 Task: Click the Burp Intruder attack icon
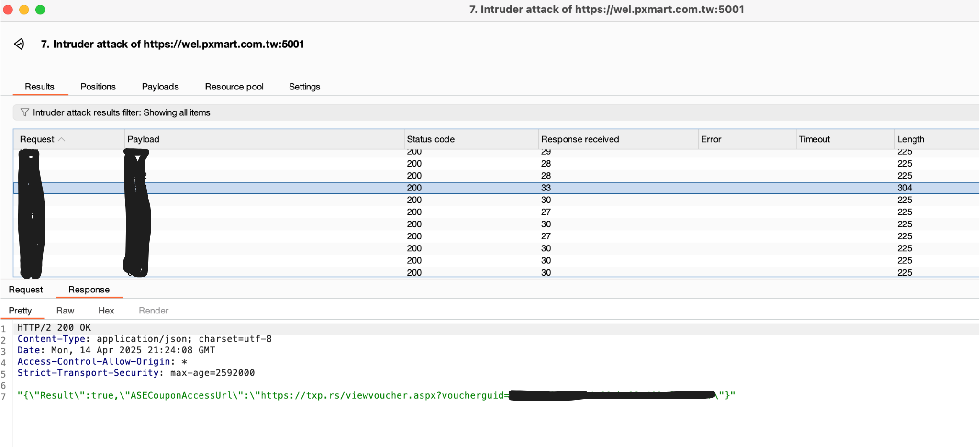point(19,44)
